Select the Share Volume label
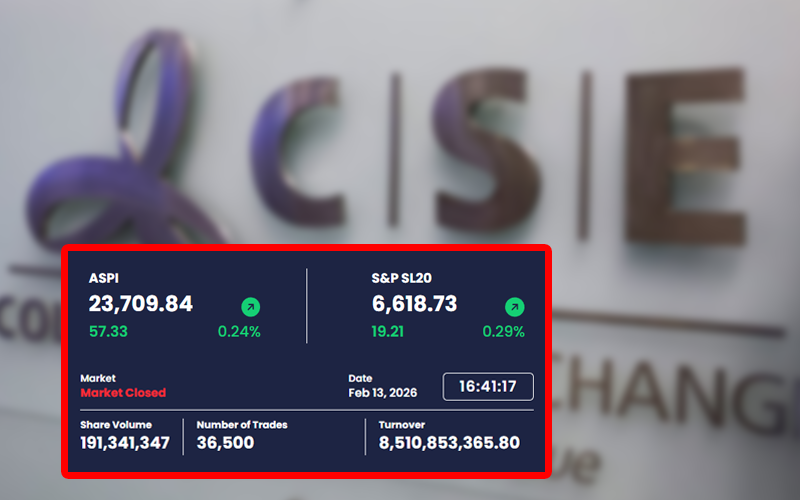800x500 pixels. [x=116, y=425]
